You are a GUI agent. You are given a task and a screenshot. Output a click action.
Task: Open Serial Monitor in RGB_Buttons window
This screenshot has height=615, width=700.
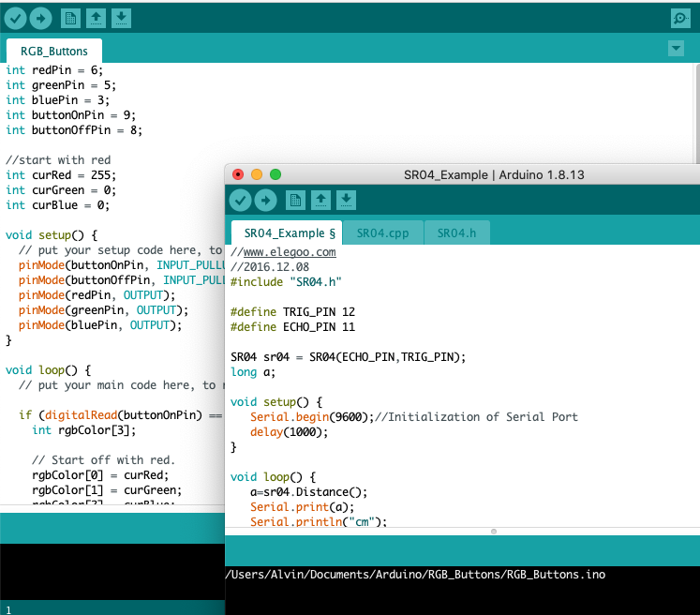pos(680,19)
